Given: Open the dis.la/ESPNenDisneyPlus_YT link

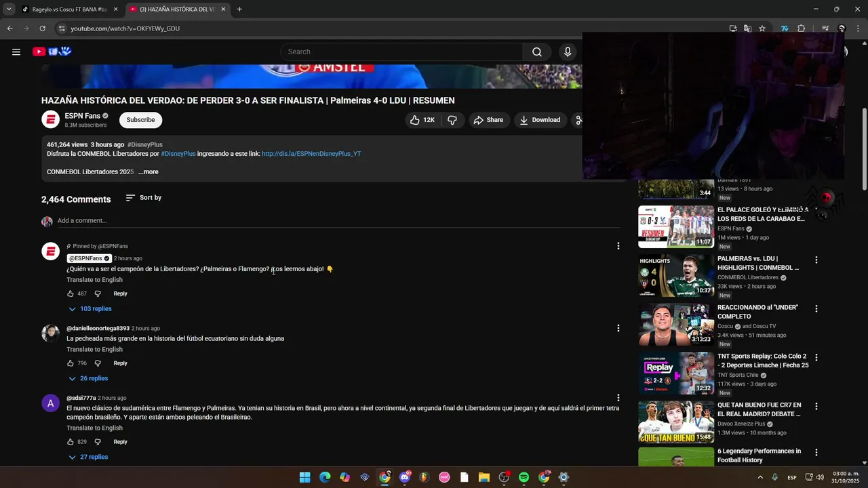Looking at the screenshot, I should point(311,154).
